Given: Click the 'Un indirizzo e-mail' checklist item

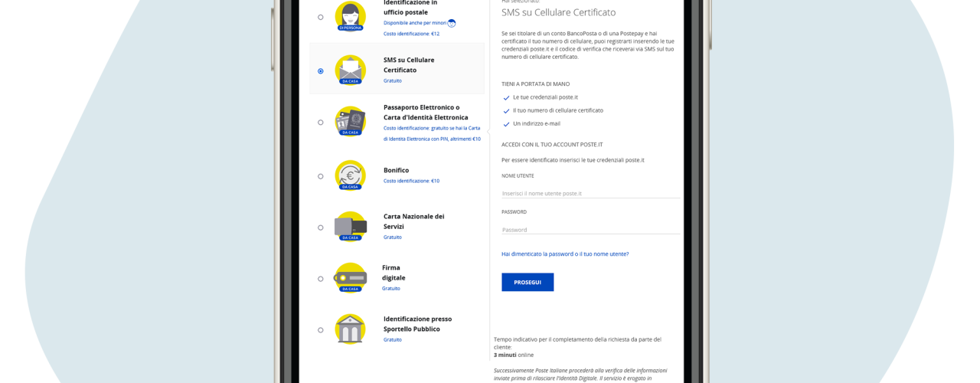Looking at the screenshot, I should tap(537, 123).
